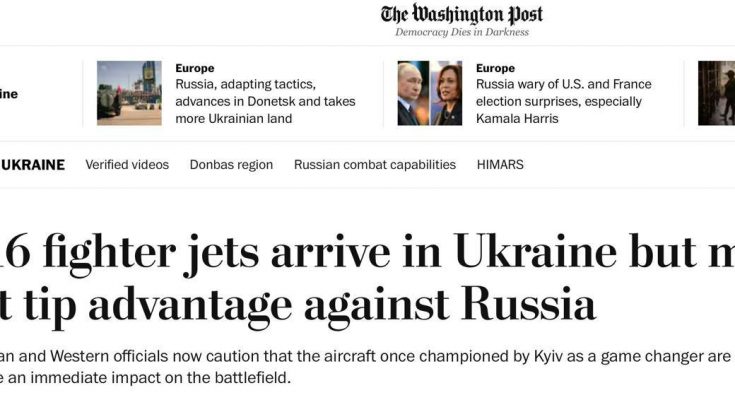This screenshot has height=400, width=735.
Task: Click the UKRAINE section label
Action: pyautogui.click(x=32, y=165)
